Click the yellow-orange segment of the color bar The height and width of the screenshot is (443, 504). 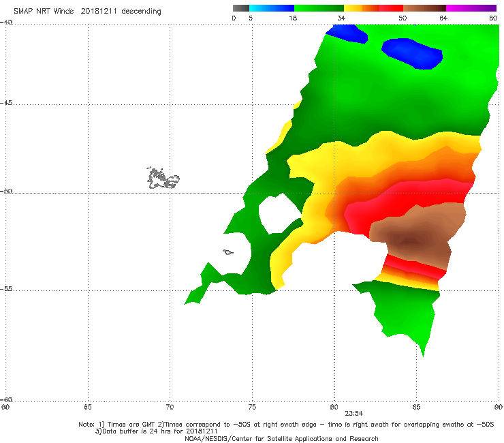click(x=362, y=8)
